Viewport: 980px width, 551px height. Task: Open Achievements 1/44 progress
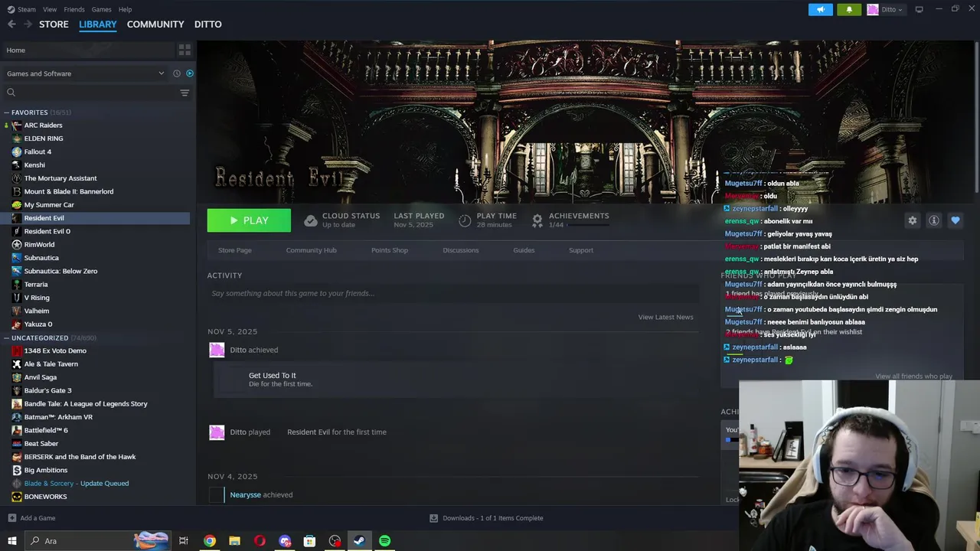click(570, 220)
